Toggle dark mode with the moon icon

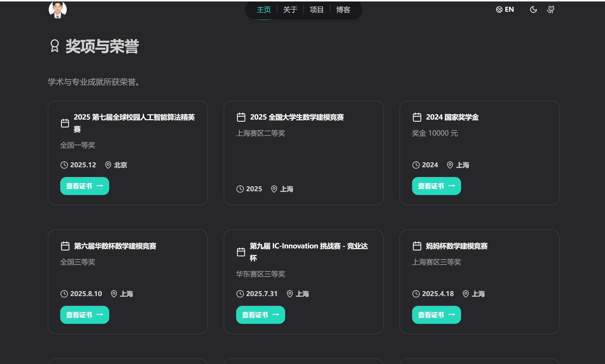tap(534, 9)
